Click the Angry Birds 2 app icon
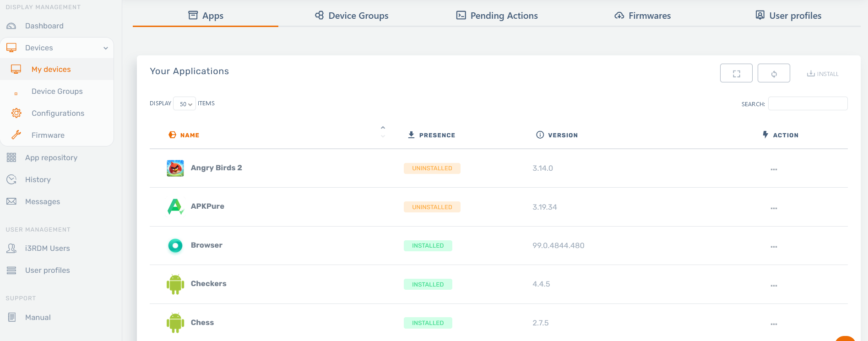868x341 pixels. (x=175, y=168)
